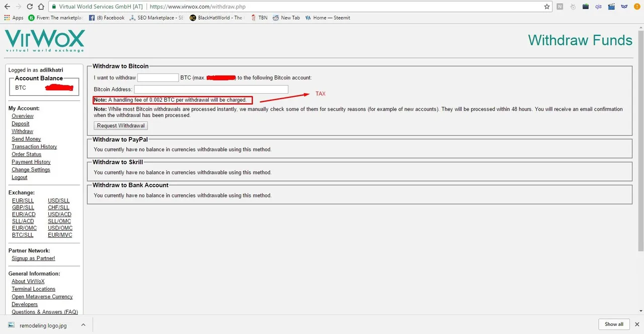Open the Overview account link

tap(23, 116)
